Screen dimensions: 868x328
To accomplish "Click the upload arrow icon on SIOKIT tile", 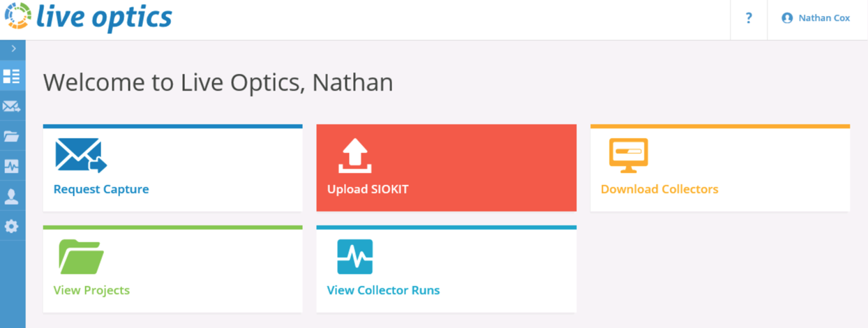I will tap(355, 156).
